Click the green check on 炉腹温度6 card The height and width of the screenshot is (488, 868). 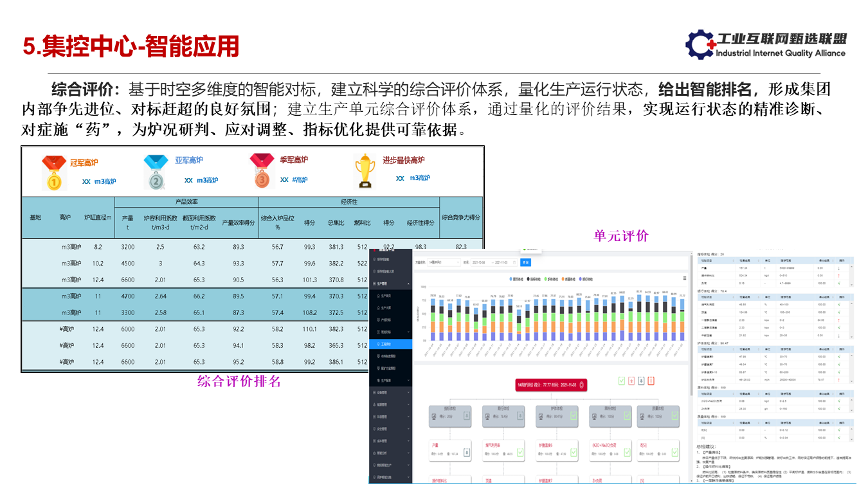(x=574, y=453)
